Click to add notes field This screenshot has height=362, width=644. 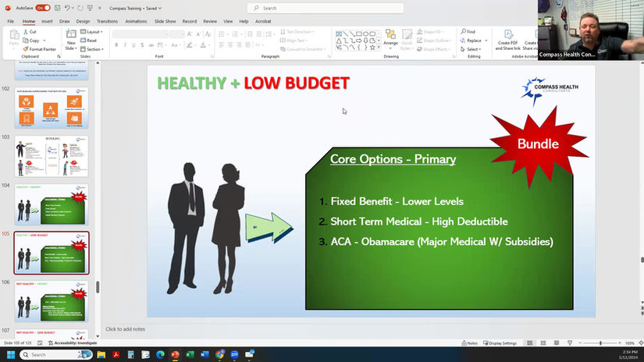pos(125,329)
